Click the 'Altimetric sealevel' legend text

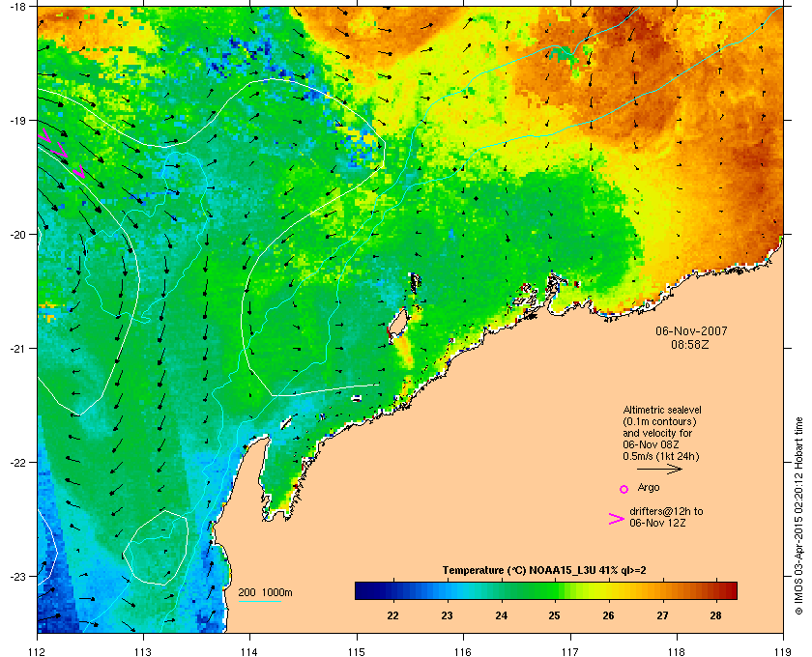pos(662,410)
